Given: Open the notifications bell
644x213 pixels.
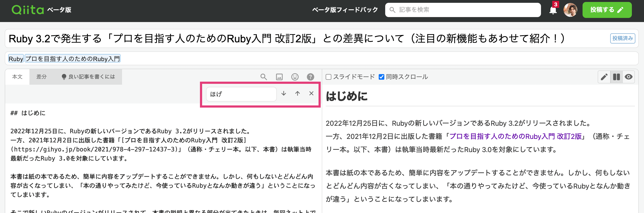Looking at the screenshot, I should 553,10.
